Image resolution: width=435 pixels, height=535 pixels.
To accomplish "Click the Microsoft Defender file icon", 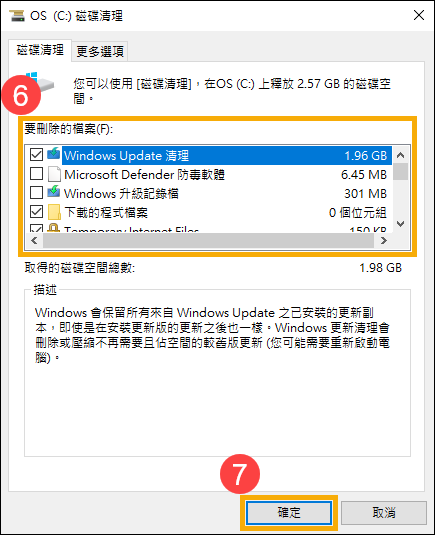I will click(x=54, y=174).
